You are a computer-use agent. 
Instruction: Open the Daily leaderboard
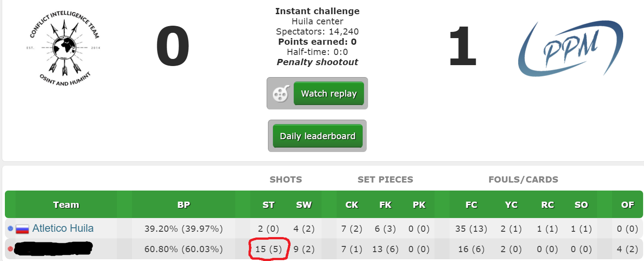318,136
